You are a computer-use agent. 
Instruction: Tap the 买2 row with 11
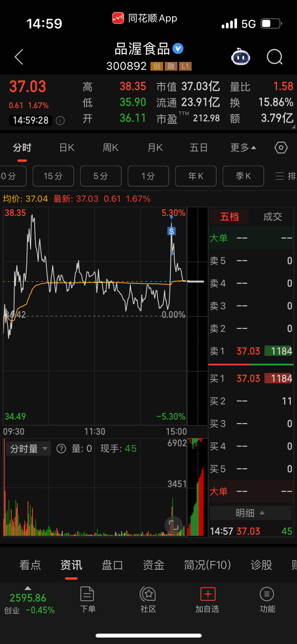pyautogui.click(x=251, y=401)
